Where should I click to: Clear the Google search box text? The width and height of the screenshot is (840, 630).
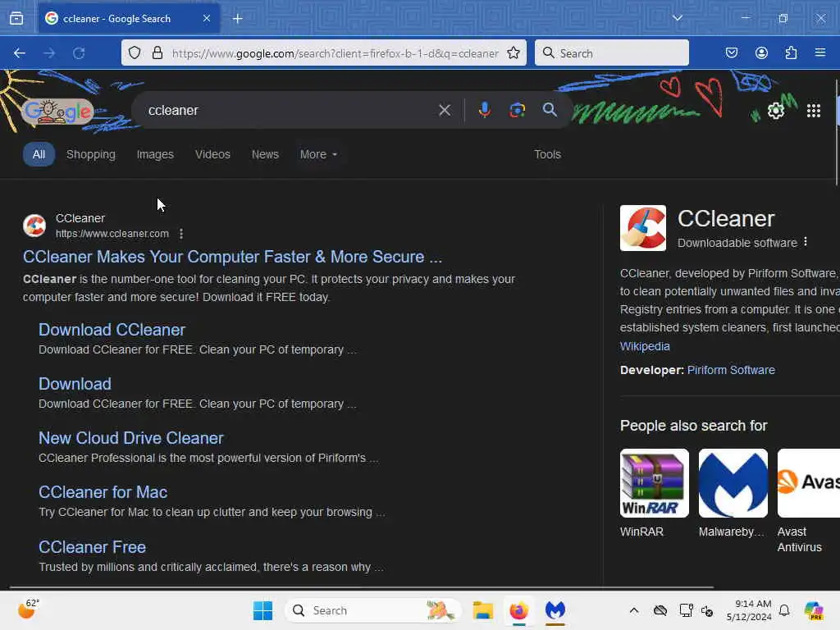point(444,111)
